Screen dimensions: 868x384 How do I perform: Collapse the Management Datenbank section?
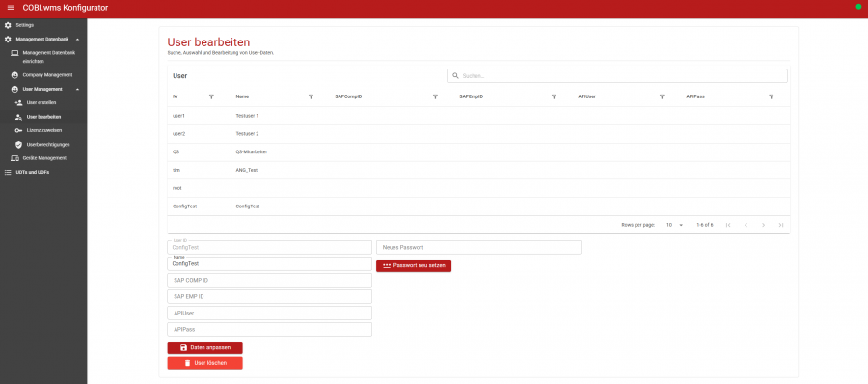pyautogui.click(x=77, y=40)
